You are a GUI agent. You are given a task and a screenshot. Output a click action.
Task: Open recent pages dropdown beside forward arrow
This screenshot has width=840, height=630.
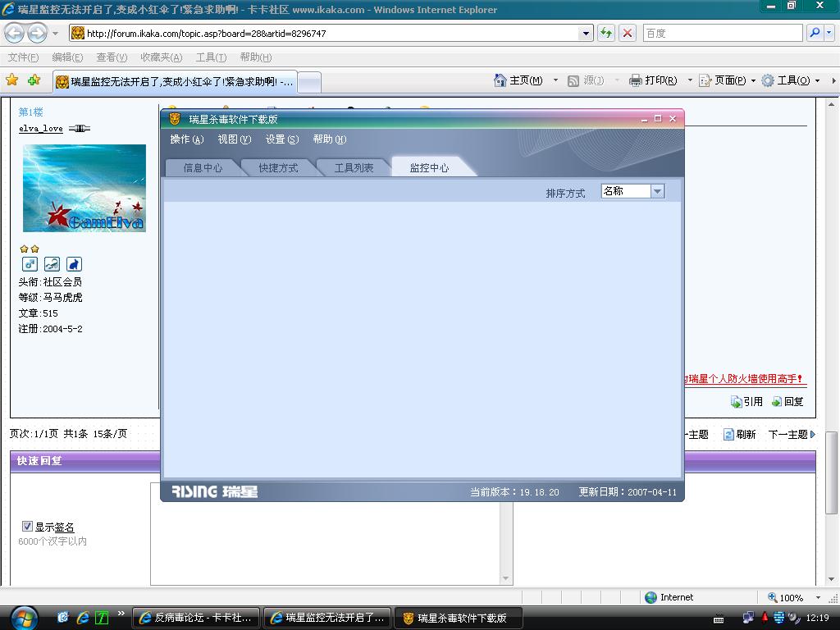(x=55, y=33)
